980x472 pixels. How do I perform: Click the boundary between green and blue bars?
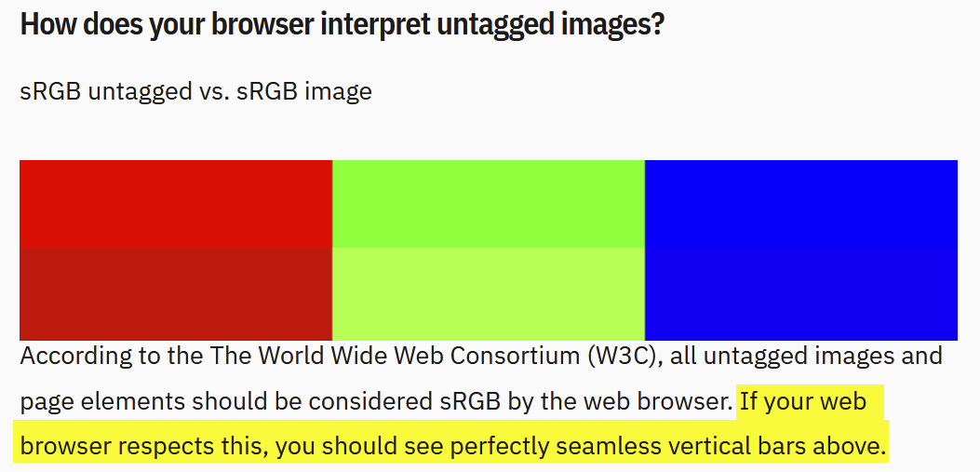(645, 249)
